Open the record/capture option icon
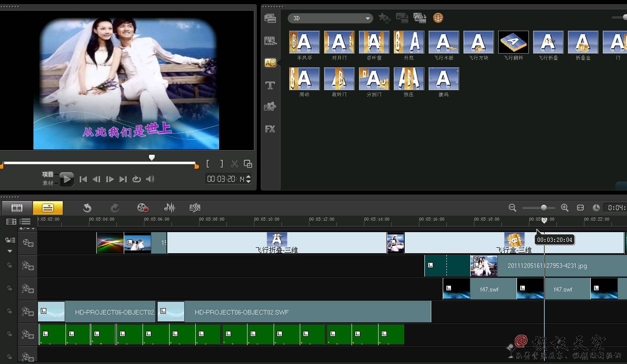This screenshot has height=364, width=627. coord(143,208)
